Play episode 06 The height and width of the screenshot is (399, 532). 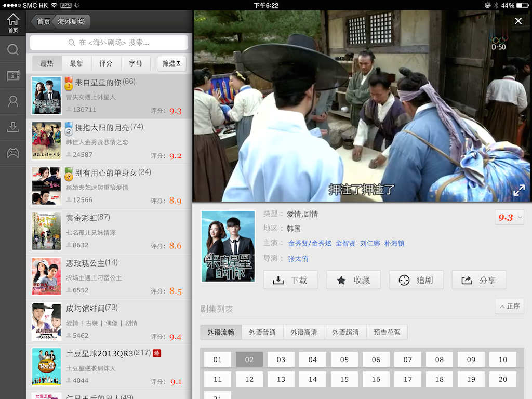[376, 360]
